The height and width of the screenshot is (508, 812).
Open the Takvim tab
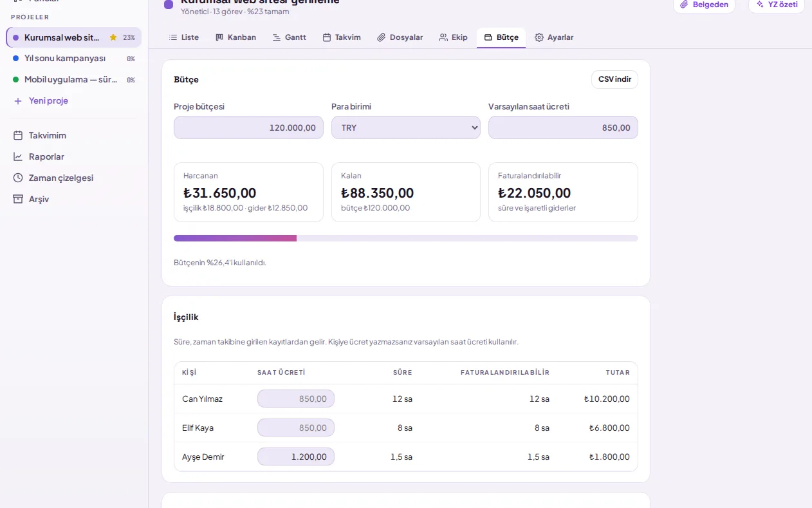pos(342,37)
